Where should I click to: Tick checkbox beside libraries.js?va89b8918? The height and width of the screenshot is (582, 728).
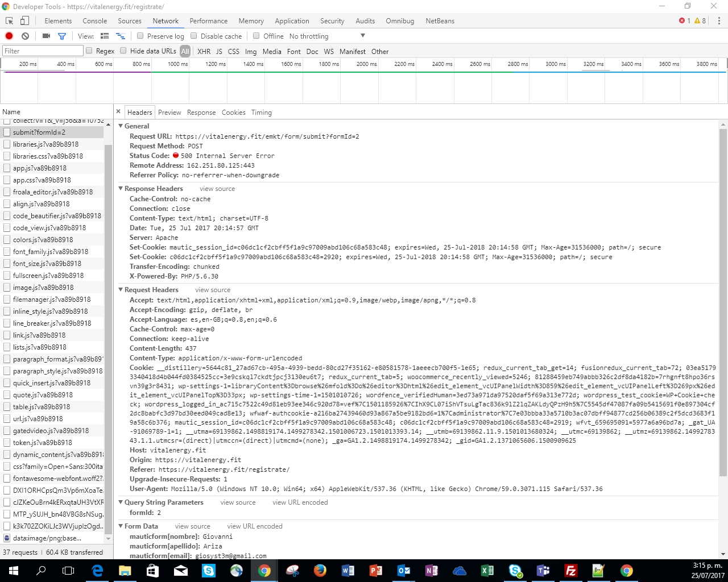pos(7,144)
